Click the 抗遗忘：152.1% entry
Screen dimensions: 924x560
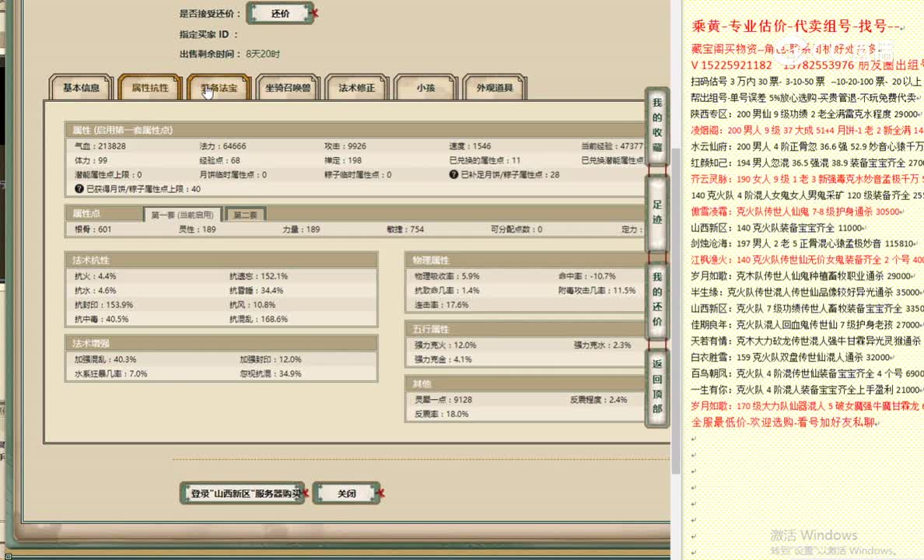tap(258, 276)
